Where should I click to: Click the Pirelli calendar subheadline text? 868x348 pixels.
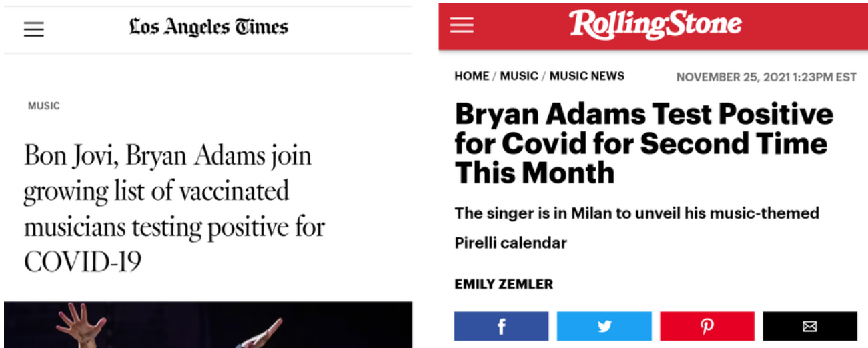pos(510,243)
